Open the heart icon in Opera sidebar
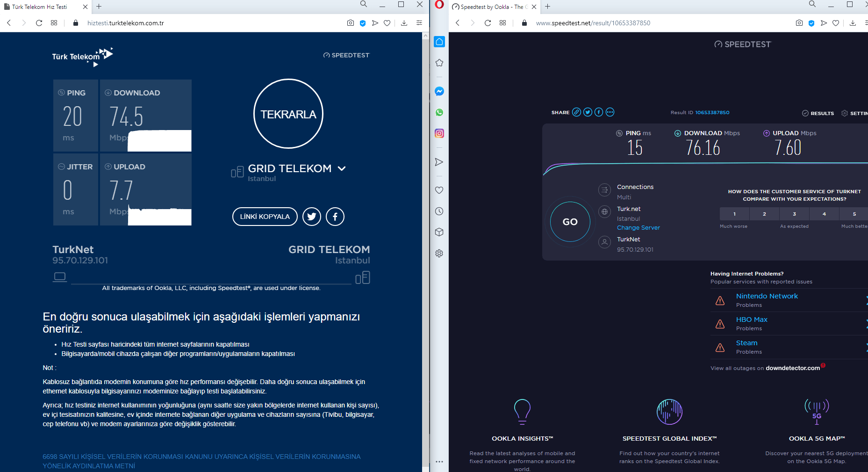The height and width of the screenshot is (472, 868). click(x=439, y=190)
